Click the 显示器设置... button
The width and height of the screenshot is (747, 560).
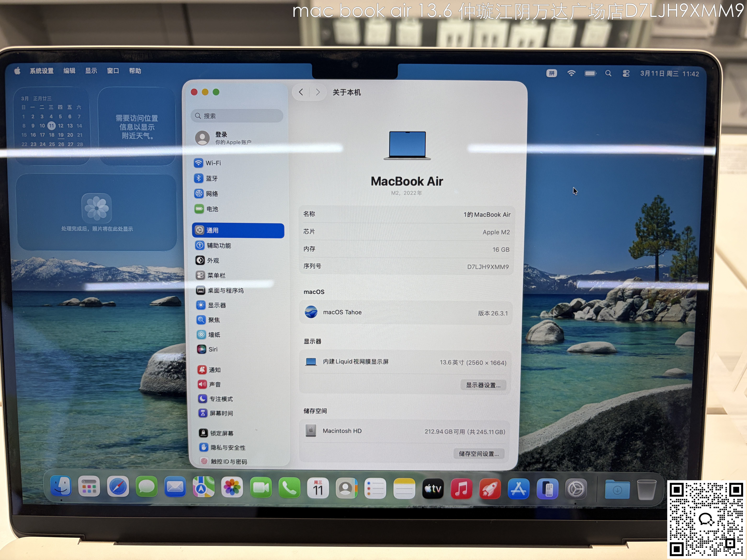(x=483, y=385)
